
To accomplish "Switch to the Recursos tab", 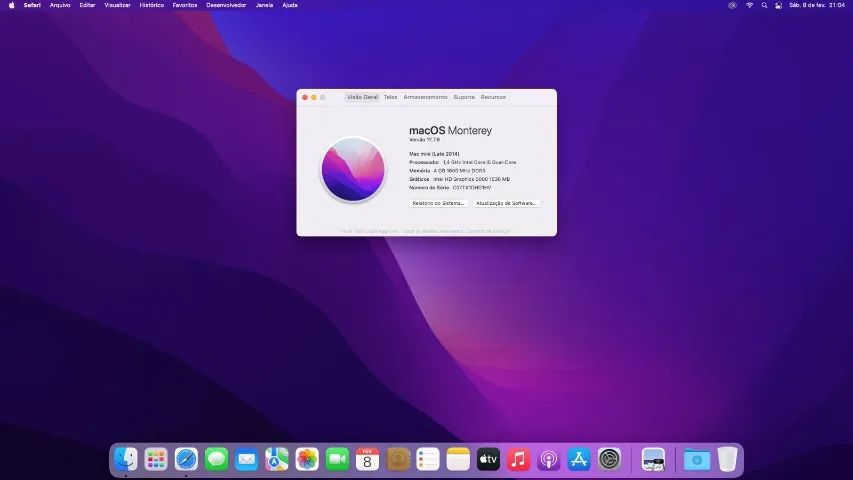I will (x=493, y=97).
